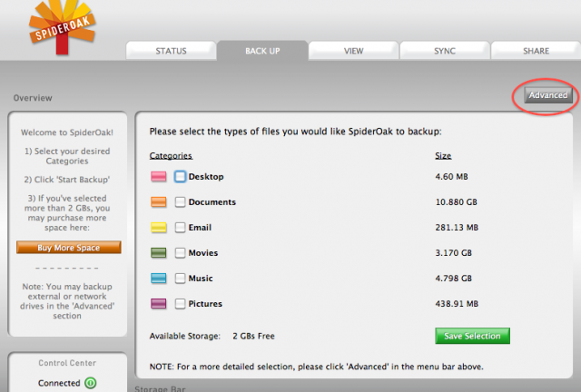Click the 281.13 MB size value

click(x=457, y=227)
